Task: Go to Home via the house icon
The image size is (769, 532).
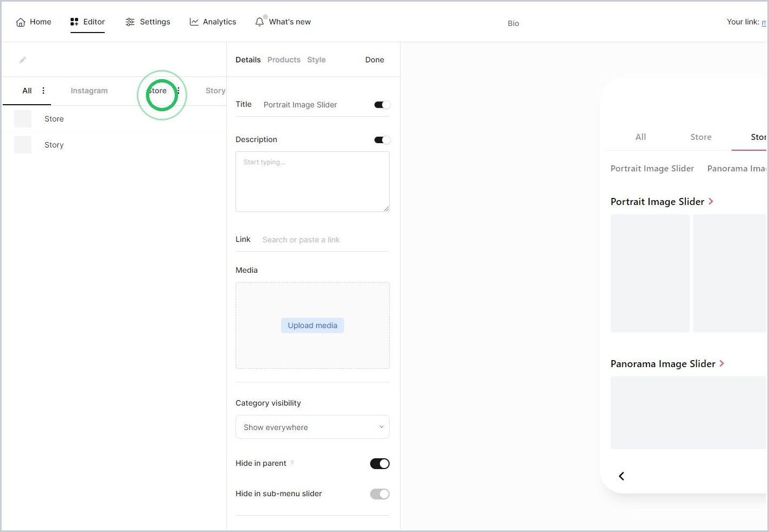Action: coord(21,22)
